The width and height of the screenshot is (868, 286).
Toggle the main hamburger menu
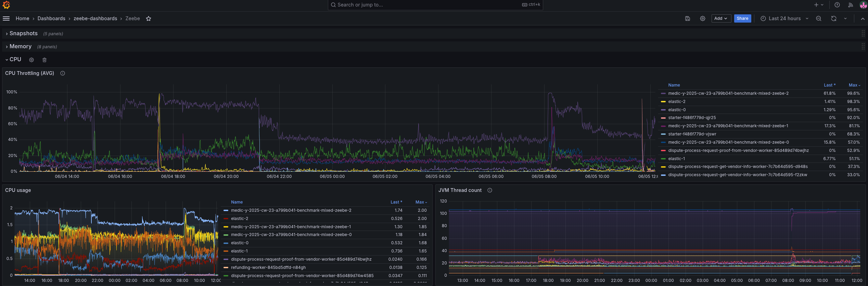point(6,18)
